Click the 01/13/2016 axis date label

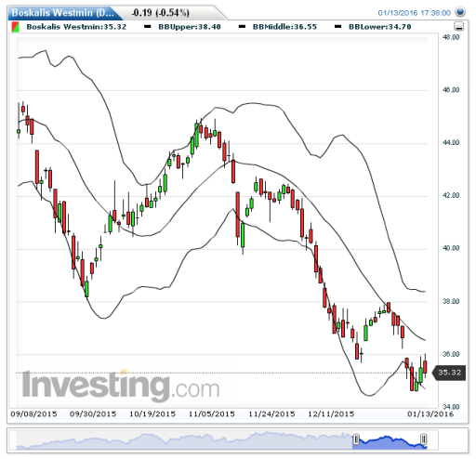430,414
